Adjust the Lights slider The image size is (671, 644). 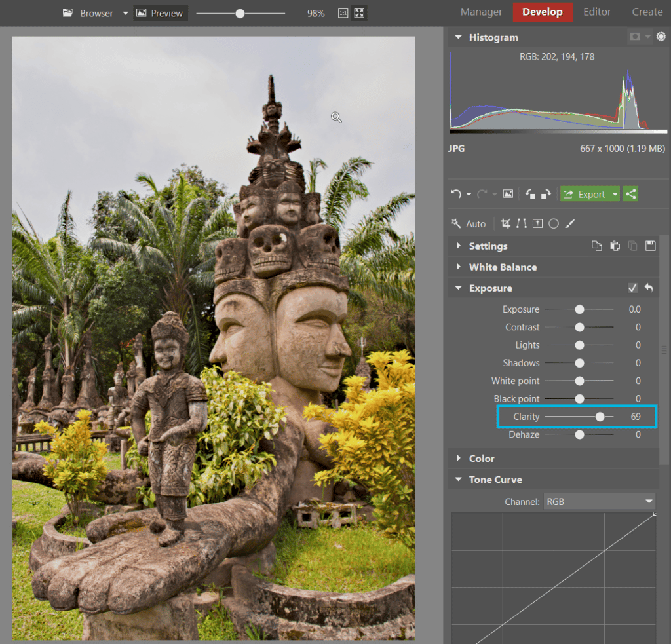coord(579,345)
